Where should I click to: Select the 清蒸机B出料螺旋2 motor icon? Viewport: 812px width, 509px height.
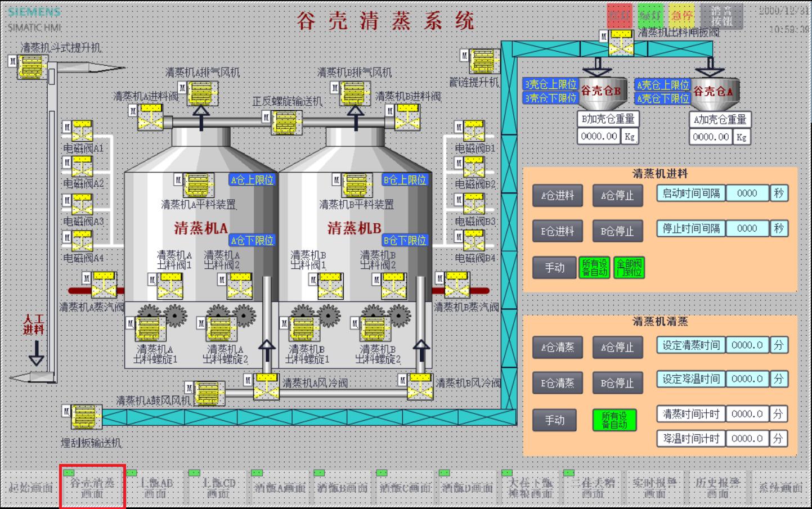coord(374,330)
